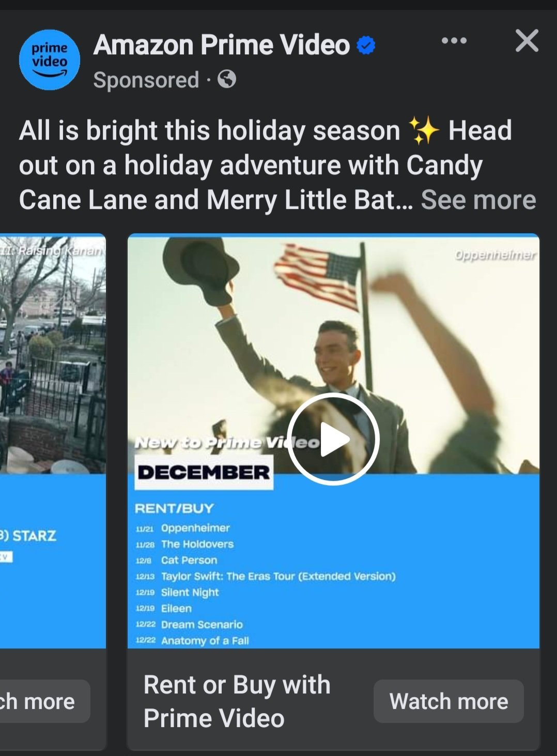Click the Sponsored label

point(146,80)
